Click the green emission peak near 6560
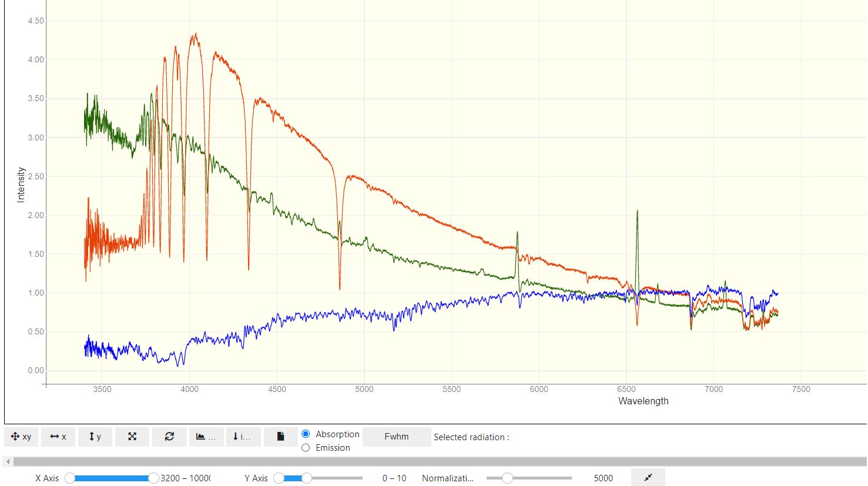Viewport: 868px width, 486px height. pos(637,213)
